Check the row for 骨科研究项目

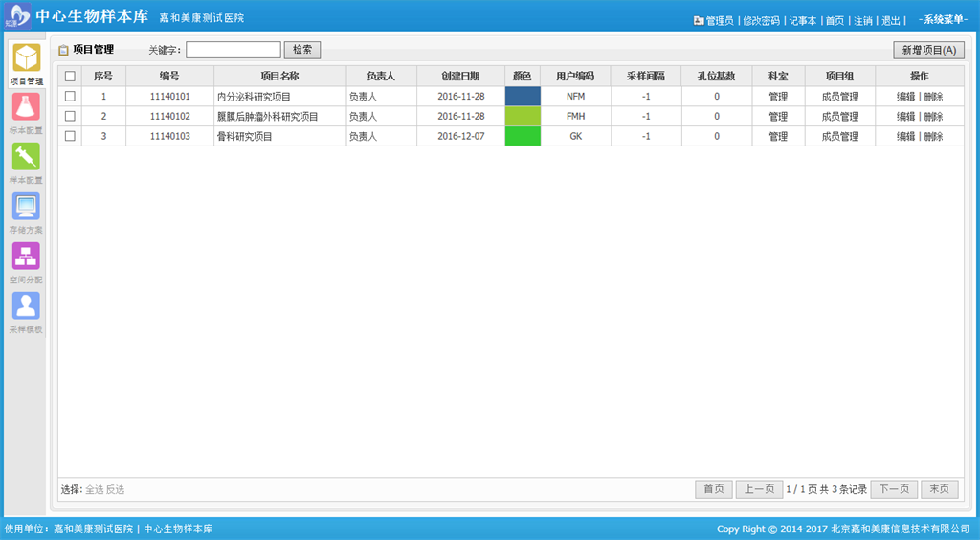point(70,137)
